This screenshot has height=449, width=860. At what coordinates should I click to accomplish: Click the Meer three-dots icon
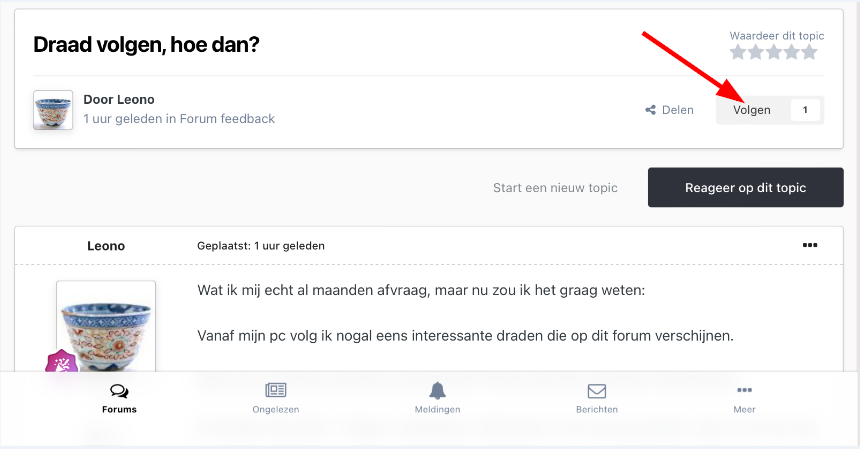744,390
